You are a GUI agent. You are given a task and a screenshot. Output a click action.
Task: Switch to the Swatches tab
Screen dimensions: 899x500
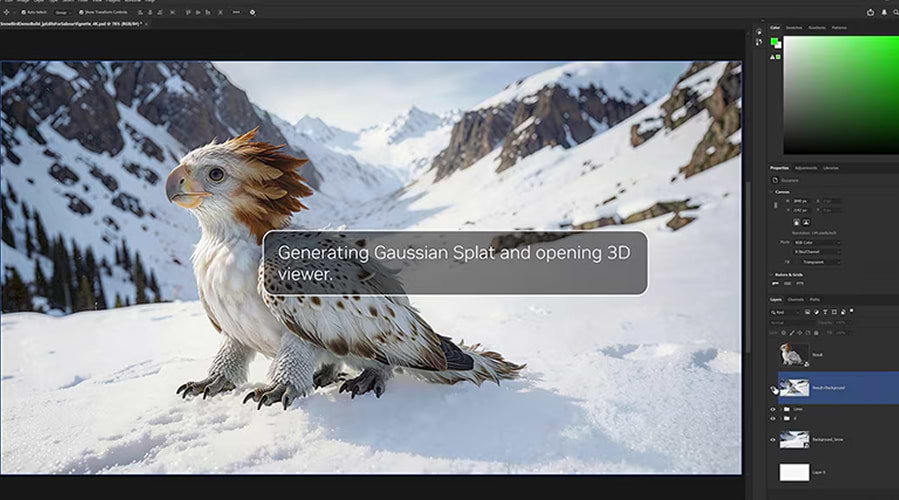click(x=794, y=28)
